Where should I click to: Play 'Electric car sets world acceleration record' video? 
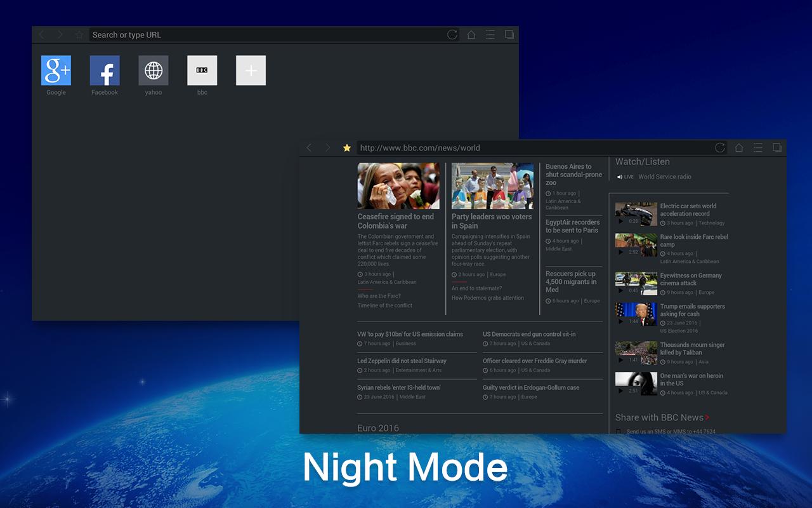coord(636,214)
